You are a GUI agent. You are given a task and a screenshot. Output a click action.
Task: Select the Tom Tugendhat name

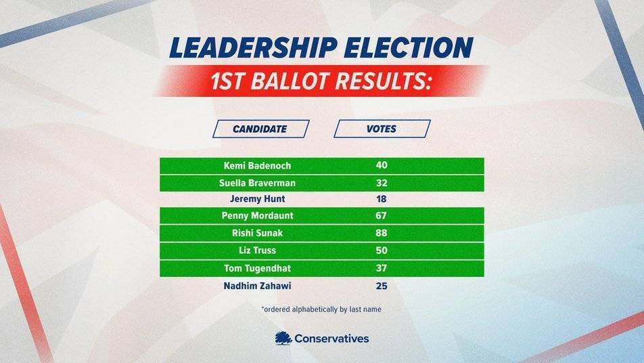coord(258,268)
